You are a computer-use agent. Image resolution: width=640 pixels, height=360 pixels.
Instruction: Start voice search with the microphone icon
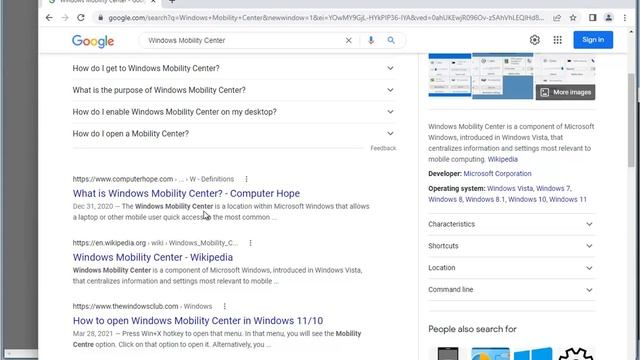pos(371,40)
